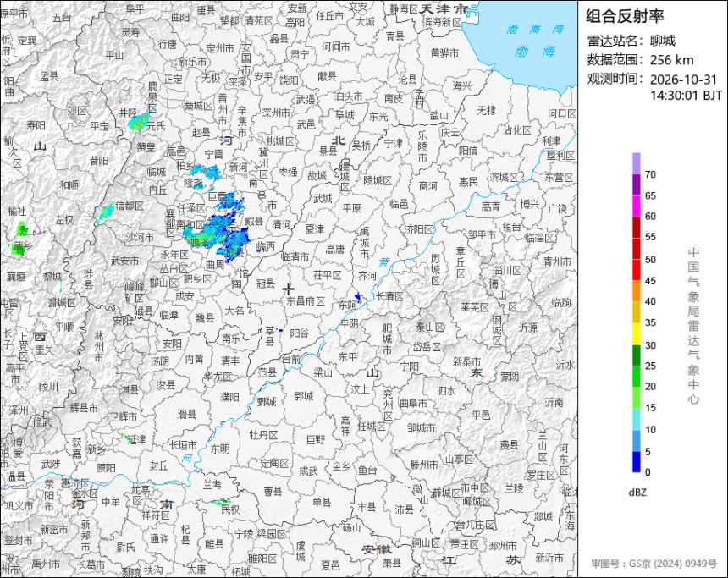Click the radar station name '聊城'
728x578 pixels.
tap(663, 41)
